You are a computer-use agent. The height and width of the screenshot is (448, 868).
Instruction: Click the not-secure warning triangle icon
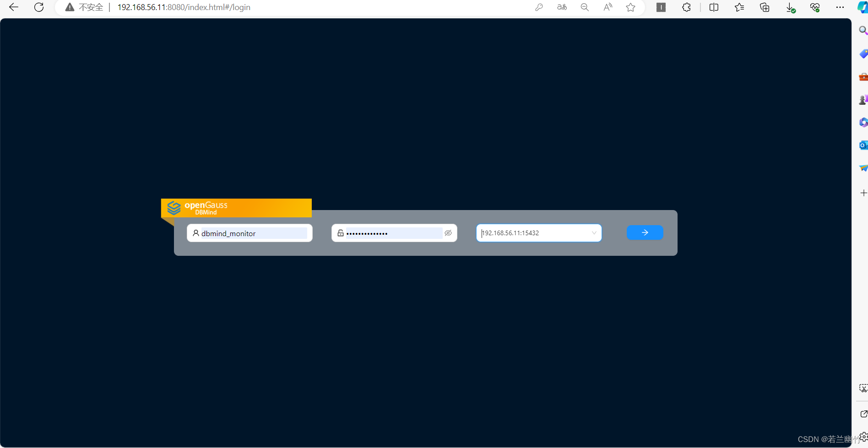coord(70,7)
